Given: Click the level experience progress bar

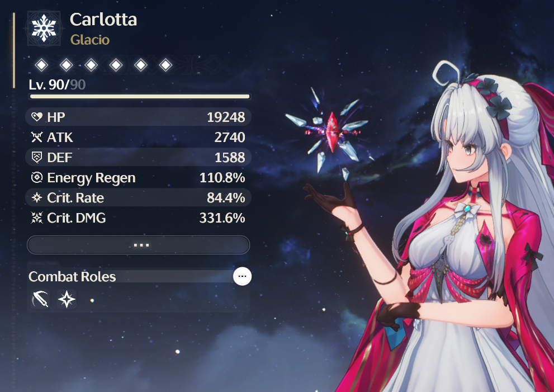Looking at the screenshot, I should 140,96.
